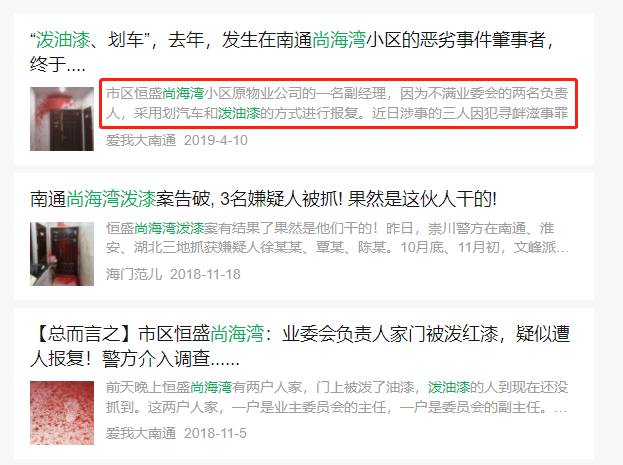Open source '爱我大南通' dated 2019-4-10
Viewport: 623px width, 465px height.
tap(141, 140)
